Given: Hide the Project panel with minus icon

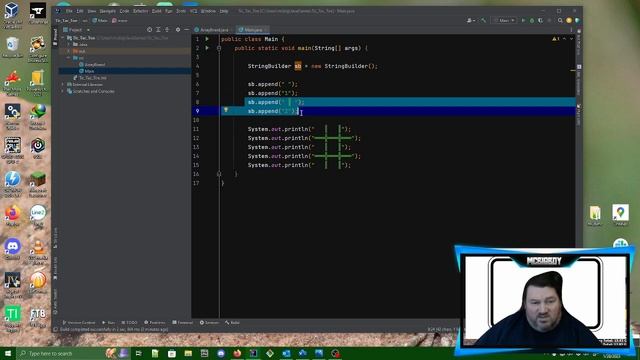Looking at the screenshot, I should coord(187,30).
